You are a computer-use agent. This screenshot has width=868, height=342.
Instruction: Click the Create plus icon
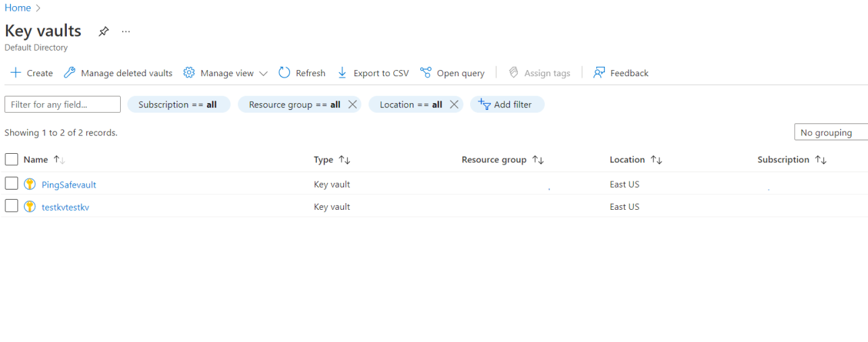click(16, 73)
